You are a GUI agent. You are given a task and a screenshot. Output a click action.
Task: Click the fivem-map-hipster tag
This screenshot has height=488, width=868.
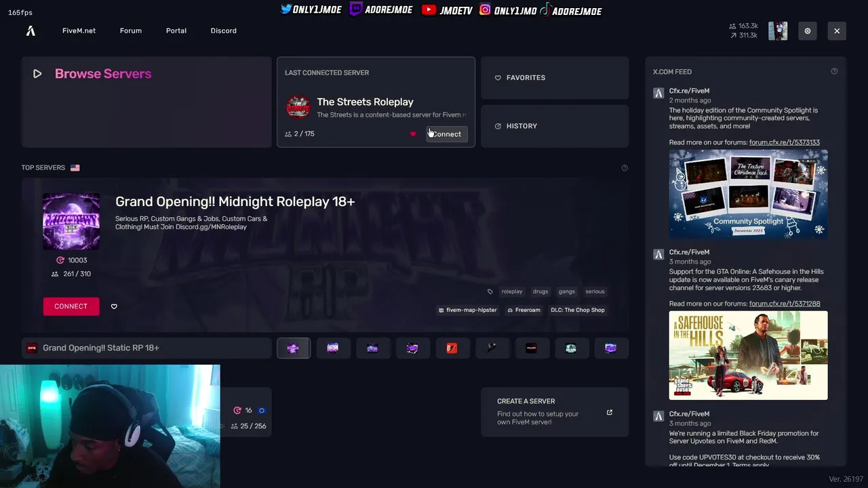(468, 310)
